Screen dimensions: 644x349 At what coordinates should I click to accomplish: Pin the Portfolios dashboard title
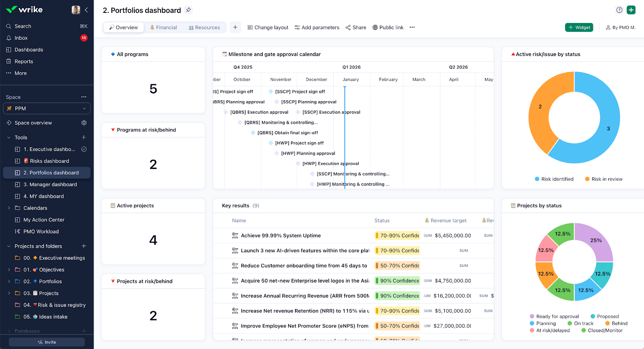click(x=188, y=10)
